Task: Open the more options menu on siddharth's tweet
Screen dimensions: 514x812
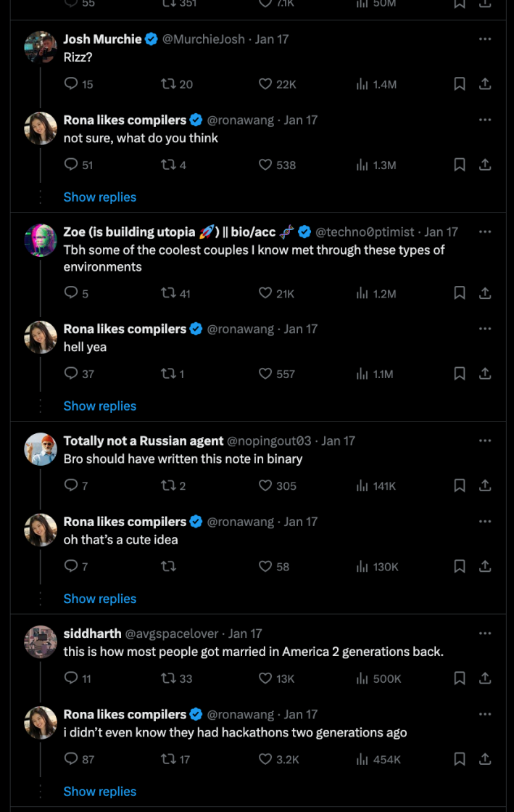Action: click(x=484, y=633)
